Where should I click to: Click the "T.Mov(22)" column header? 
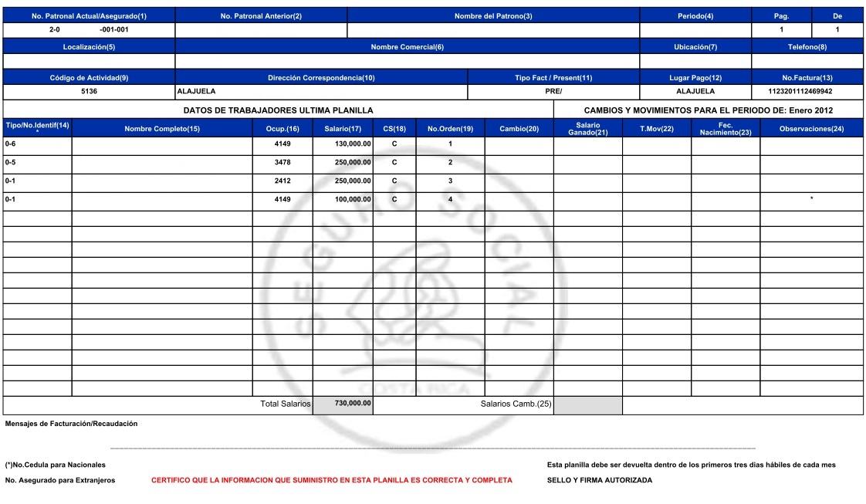coord(657,129)
